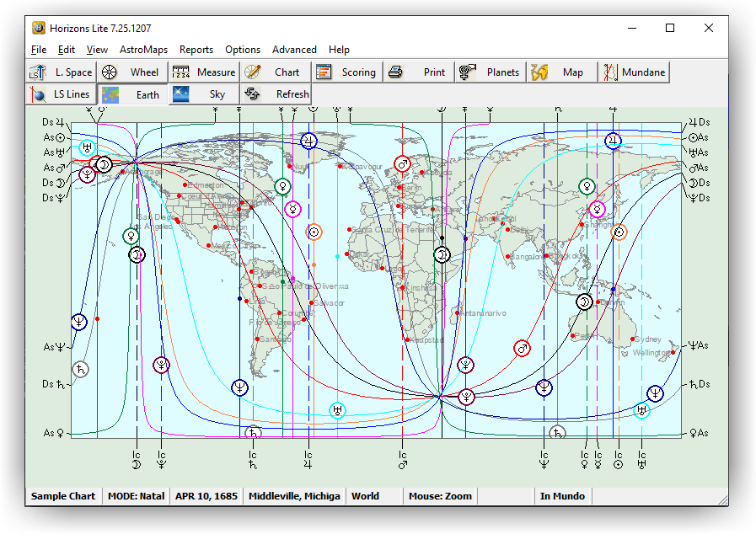Viewport: 756px width, 534px height.
Task: Expand the Options menu
Action: click(x=242, y=50)
